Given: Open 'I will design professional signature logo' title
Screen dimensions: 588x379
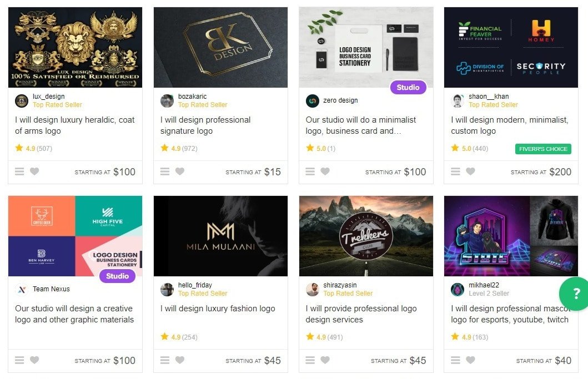Looking at the screenshot, I should tap(205, 125).
